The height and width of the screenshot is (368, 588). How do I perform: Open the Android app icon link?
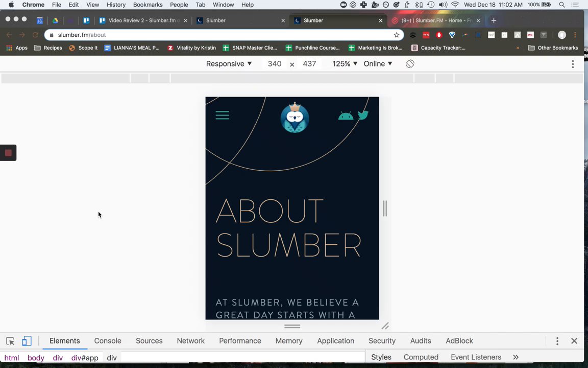tap(346, 116)
